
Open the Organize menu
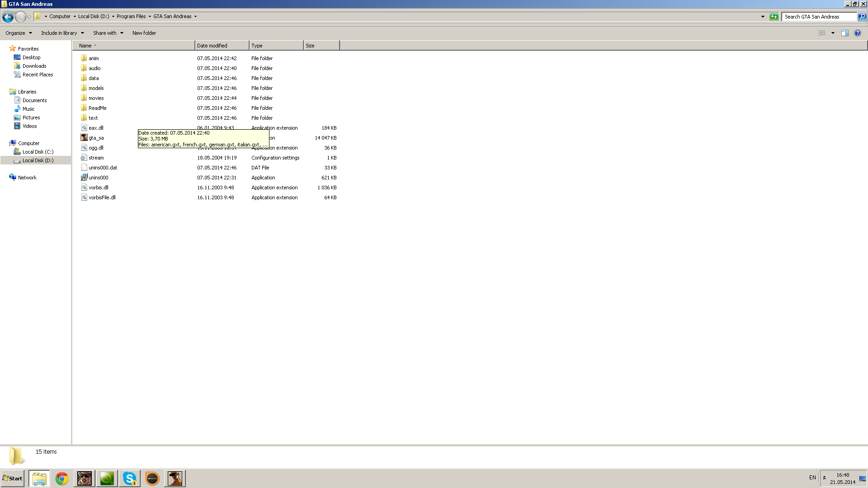(x=19, y=33)
